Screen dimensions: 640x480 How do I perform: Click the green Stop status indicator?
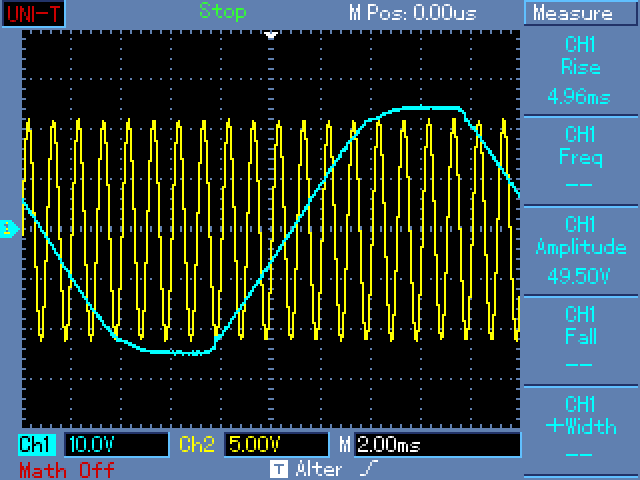pos(223,12)
